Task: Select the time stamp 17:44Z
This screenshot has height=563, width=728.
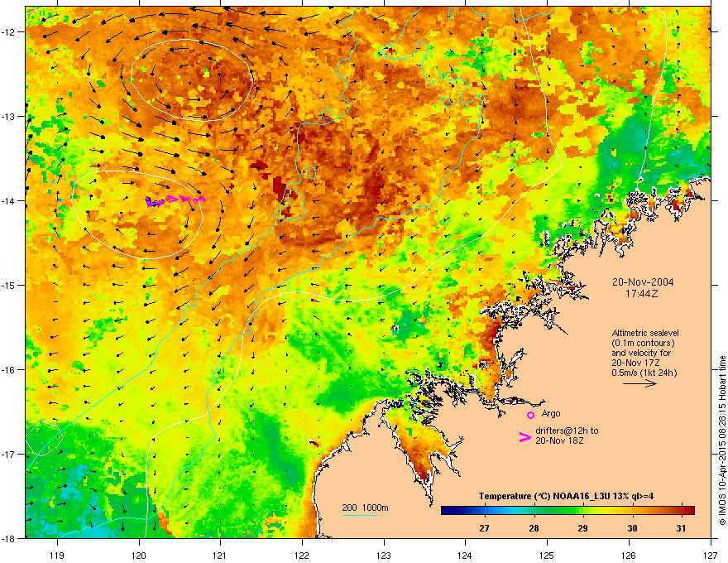Action: 642,294
